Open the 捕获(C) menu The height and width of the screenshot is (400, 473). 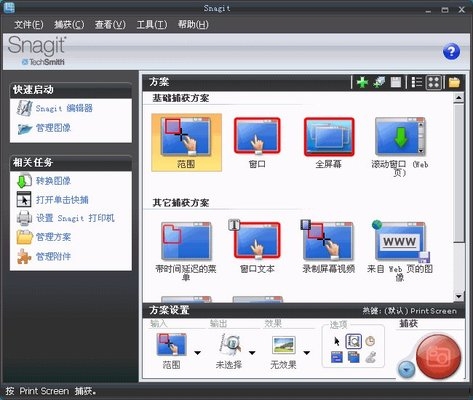[x=69, y=24]
